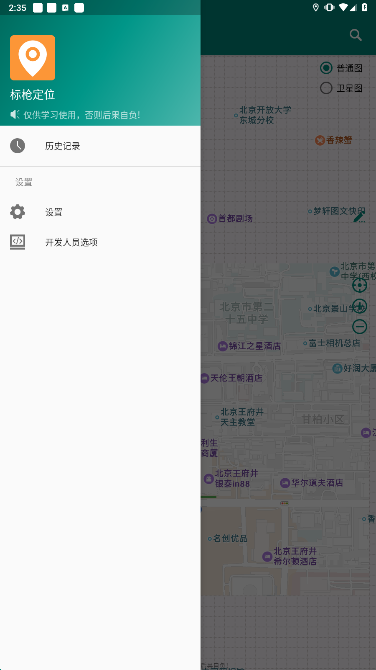Click the clock icon beside 历史记录
Image resolution: width=376 pixels, height=670 pixels.
(x=18, y=146)
